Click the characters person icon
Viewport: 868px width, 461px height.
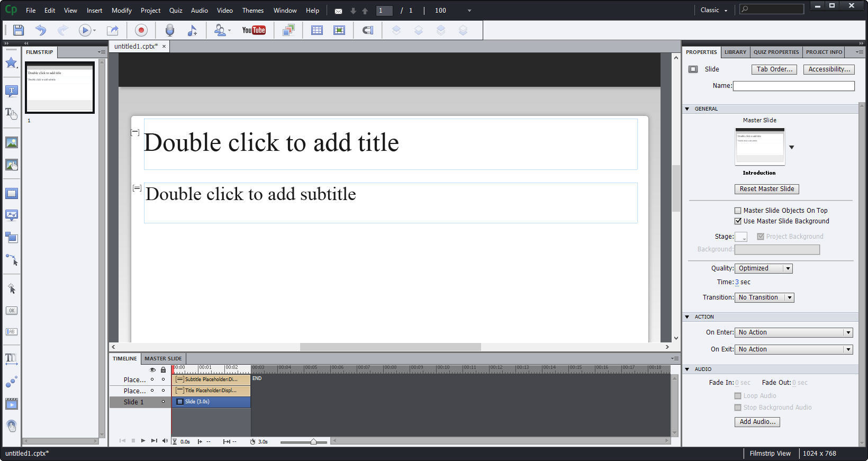220,30
